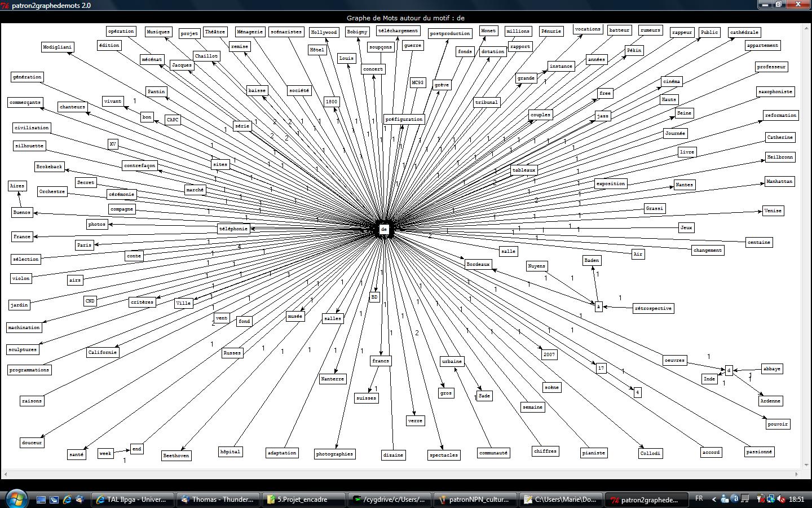The image size is (812, 508).
Task: Select the central 'de' node
Action: tap(384, 229)
